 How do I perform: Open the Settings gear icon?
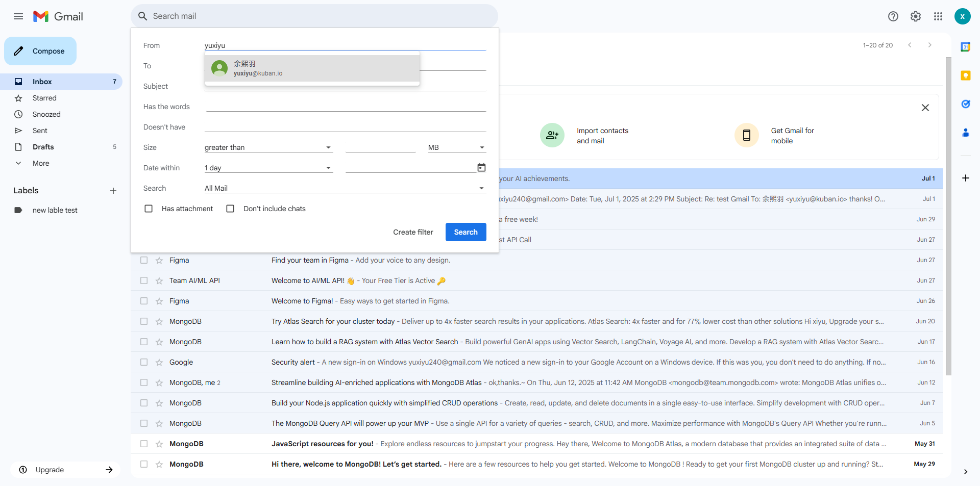pyautogui.click(x=916, y=16)
